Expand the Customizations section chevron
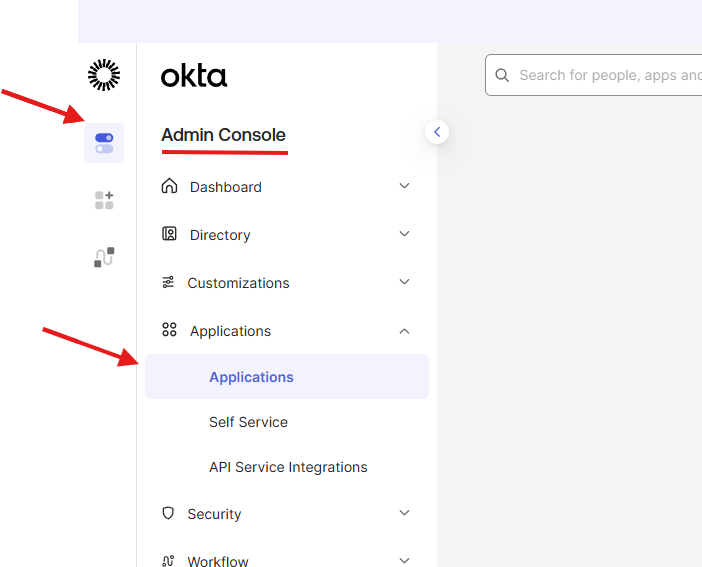 coord(404,282)
